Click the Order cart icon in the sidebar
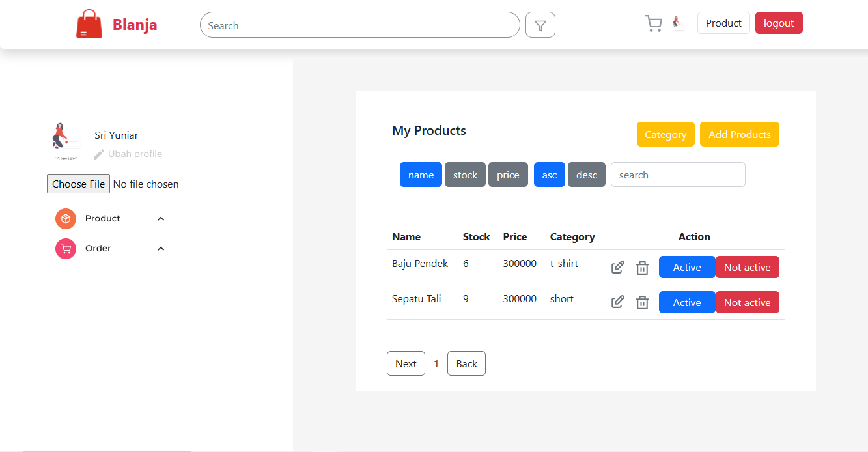 [x=65, y=248]
